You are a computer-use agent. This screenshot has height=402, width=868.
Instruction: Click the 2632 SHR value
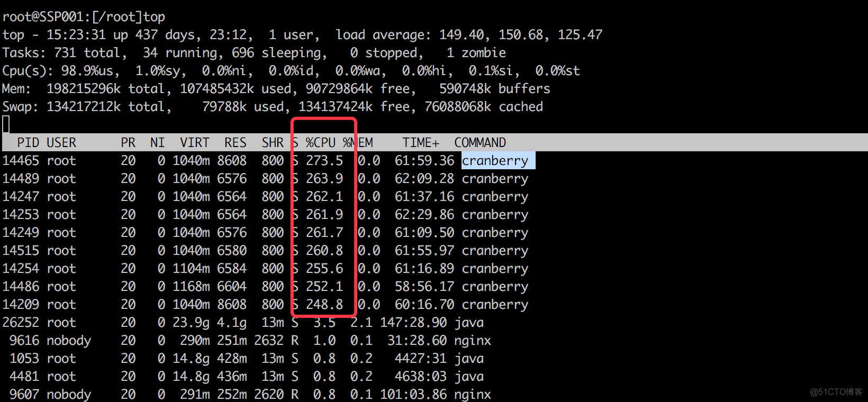[x=269, y=341]
